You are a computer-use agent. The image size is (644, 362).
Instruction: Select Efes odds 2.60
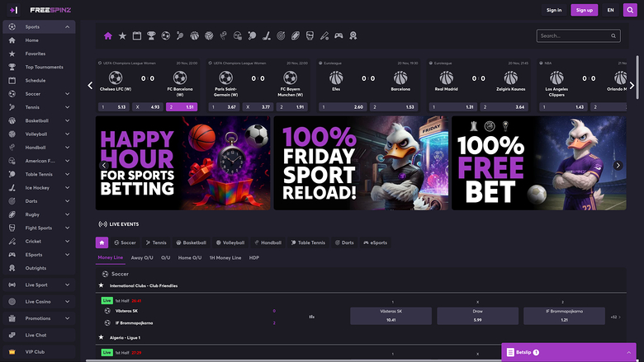coord(343,107)
